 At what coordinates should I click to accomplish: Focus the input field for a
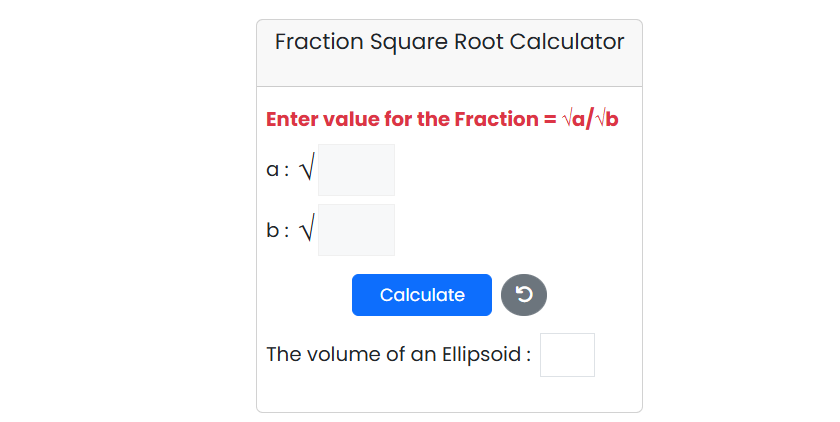click(x=356, y=170)
